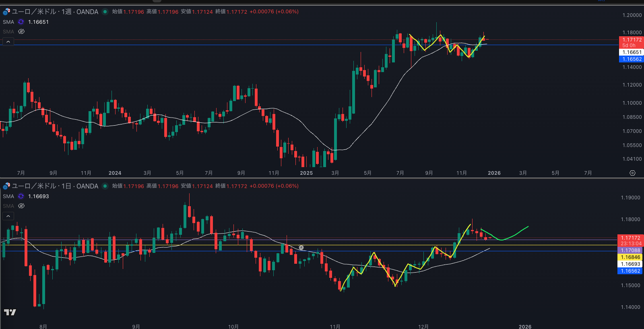This screenshot has height=329, width=644.
Task: Collapse the weekly chart indicator legend
Action: pyautogui.click(x=8, y=42)
